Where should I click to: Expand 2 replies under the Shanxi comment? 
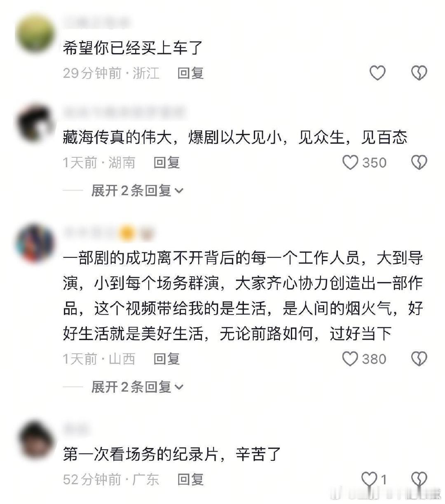point(137,387)
